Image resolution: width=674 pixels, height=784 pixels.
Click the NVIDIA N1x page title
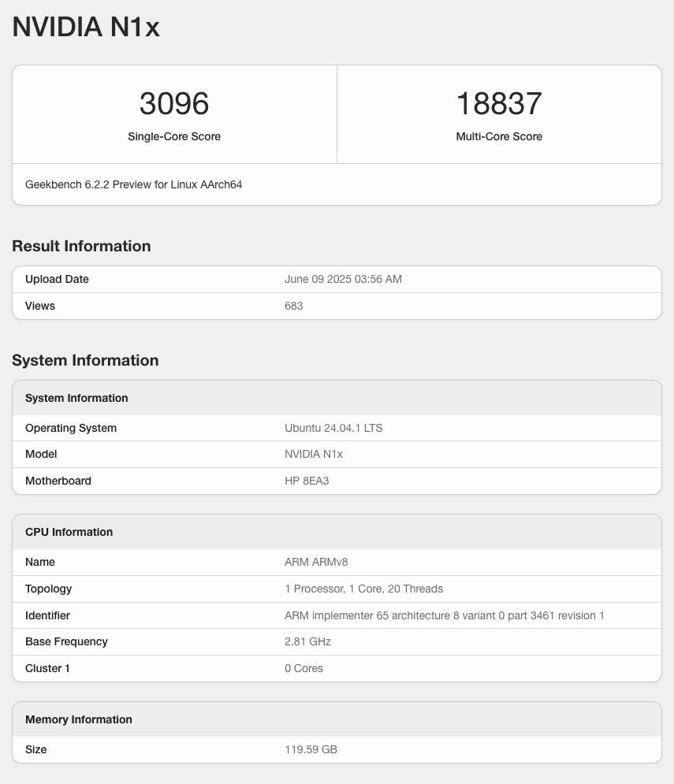[x=85, y=27]
